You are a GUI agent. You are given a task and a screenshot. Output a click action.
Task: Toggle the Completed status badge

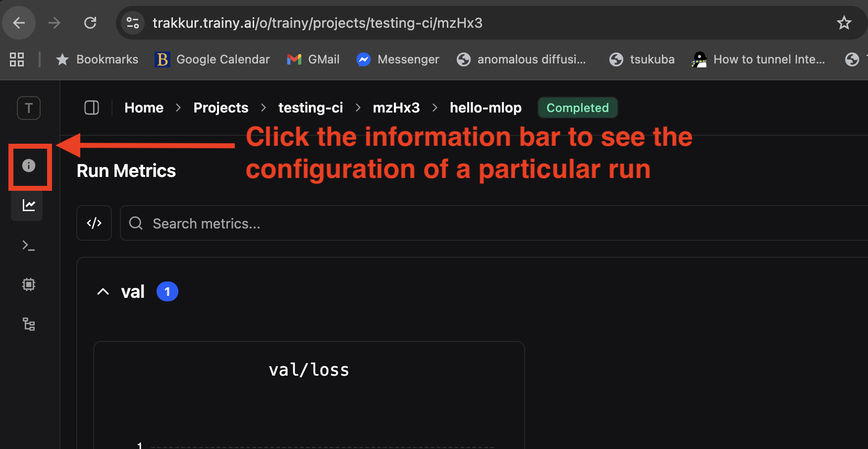[577, 108]
